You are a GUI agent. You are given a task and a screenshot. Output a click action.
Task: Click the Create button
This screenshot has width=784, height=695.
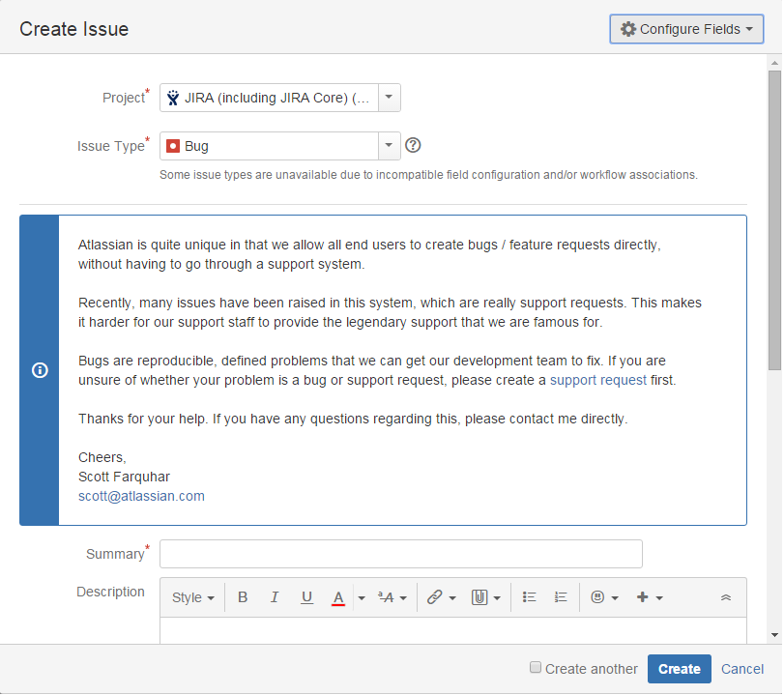[679, 669]
